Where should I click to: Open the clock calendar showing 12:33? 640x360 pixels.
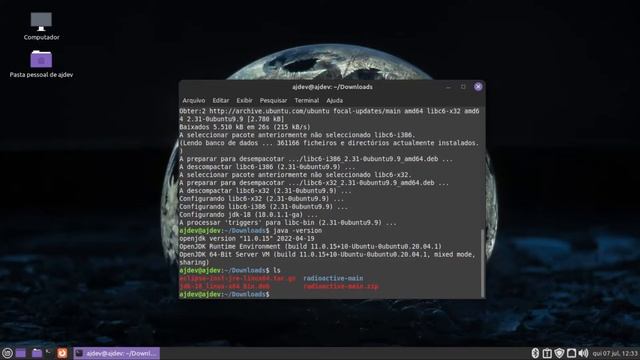pos(615,353)
